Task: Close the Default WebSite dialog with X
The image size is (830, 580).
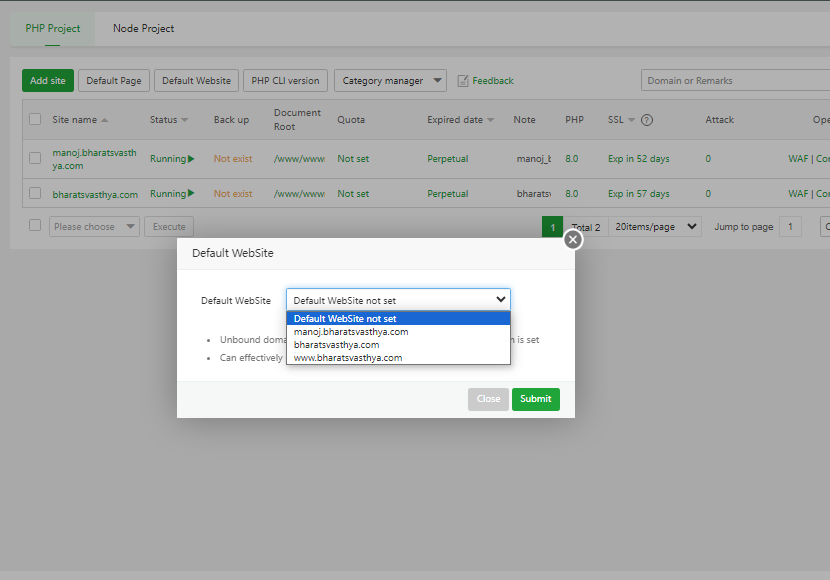Action: point(573,240)
